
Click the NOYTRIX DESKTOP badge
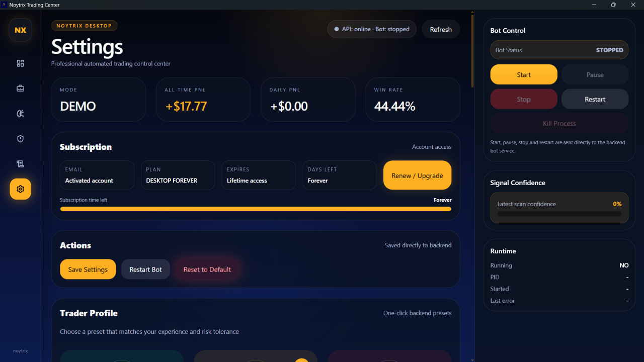(x=84, y=26)
